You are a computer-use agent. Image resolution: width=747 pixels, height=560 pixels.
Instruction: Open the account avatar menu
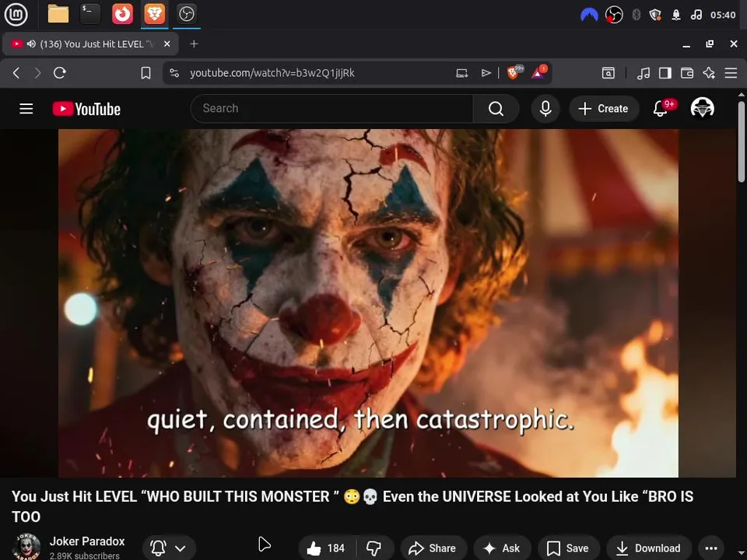702,108
